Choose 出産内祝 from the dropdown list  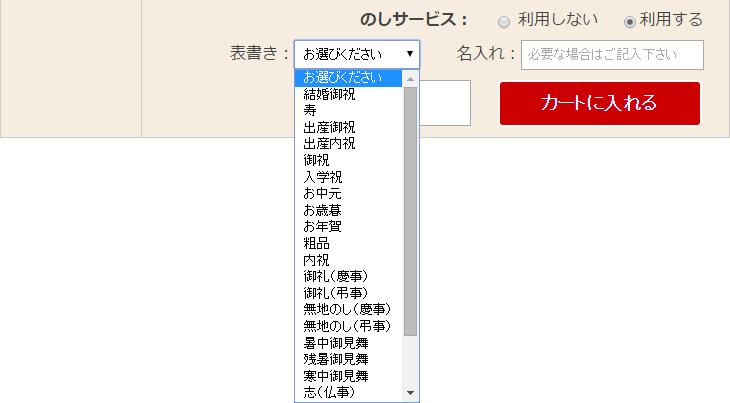pos(348,144)
